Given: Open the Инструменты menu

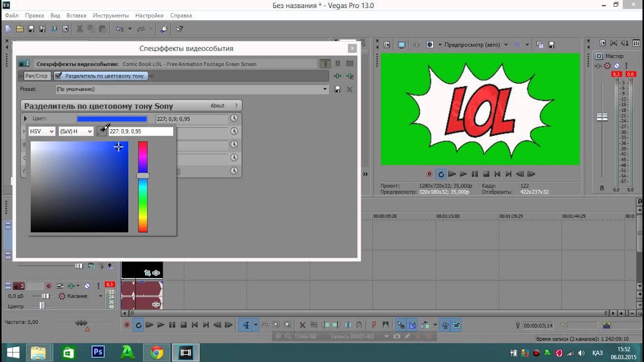Looking at the screenshot, I should coord(111,16).
